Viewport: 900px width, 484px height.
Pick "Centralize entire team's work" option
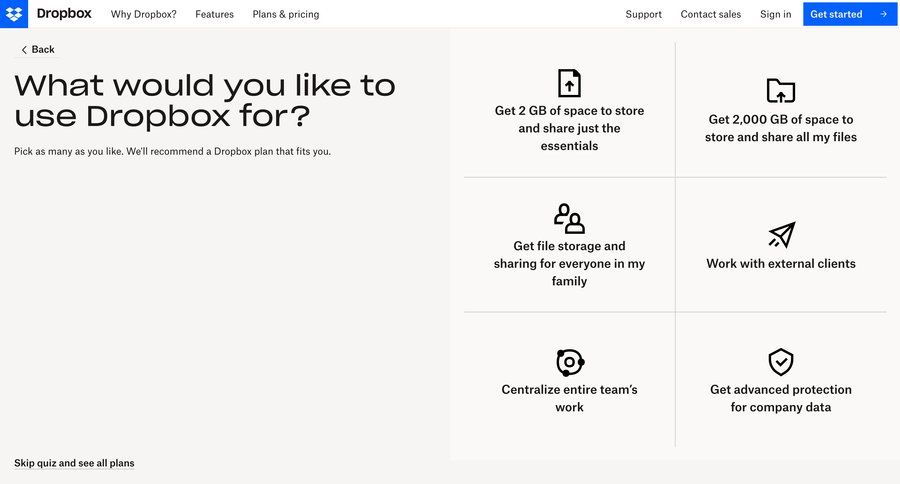point(569,398)
